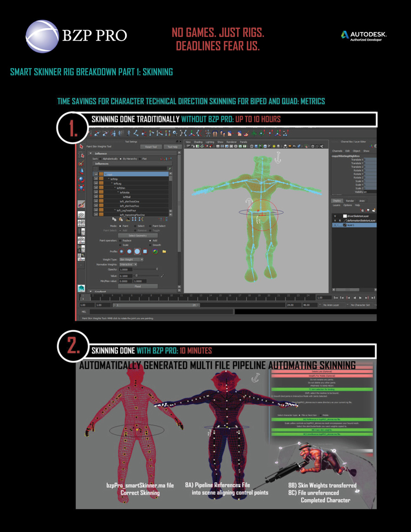The image size is (411, 532).
Task: Expand the Gradient section
Action: [x=90, y=291]
